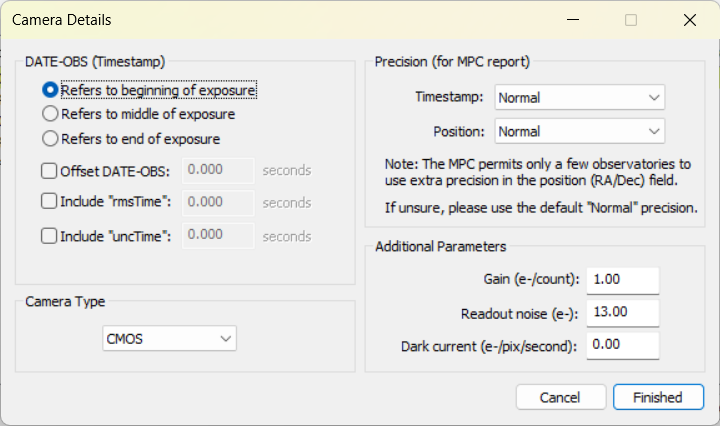Click the uncTime seconds value field
The width and height of the screenshot is (720, 426).
(x=218, y=235)
